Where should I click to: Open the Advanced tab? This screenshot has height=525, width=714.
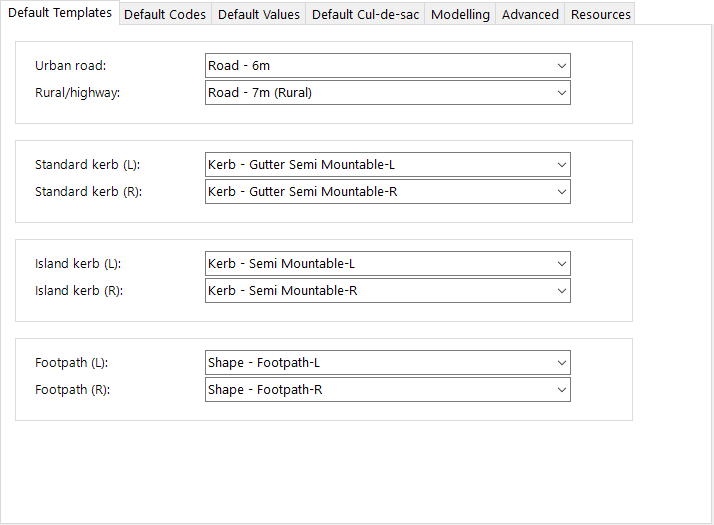point(530,14)
